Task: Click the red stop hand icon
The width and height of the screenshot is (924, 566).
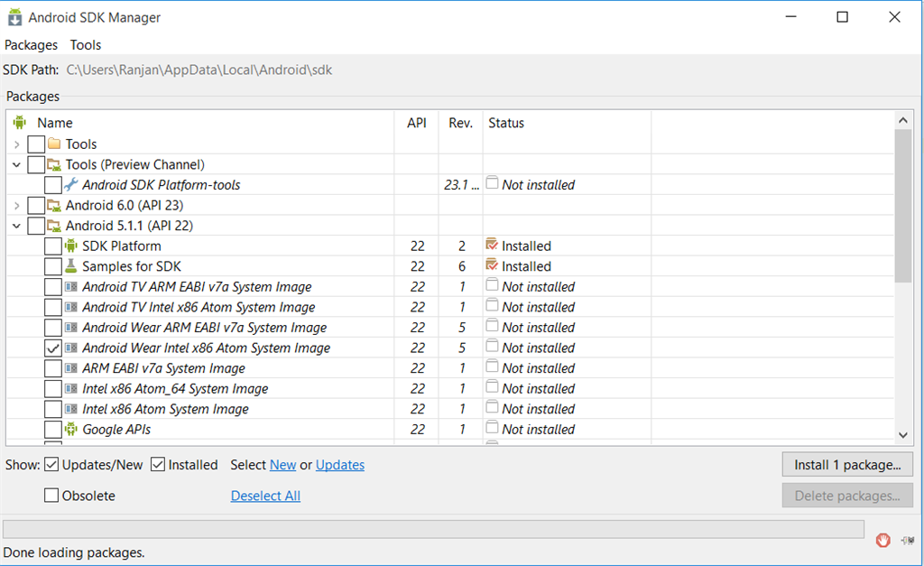Action: coord(883,540)
